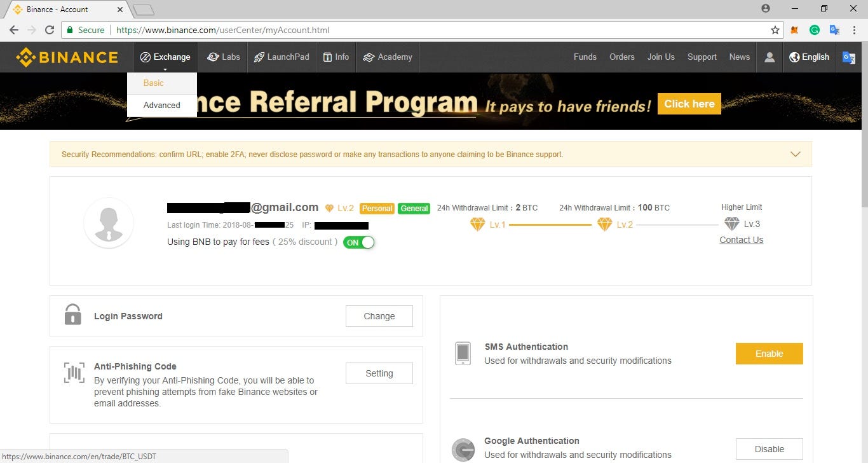View site info via Secure padlock
Viewport: 868px width, 463px height.
tap(70, 30)
